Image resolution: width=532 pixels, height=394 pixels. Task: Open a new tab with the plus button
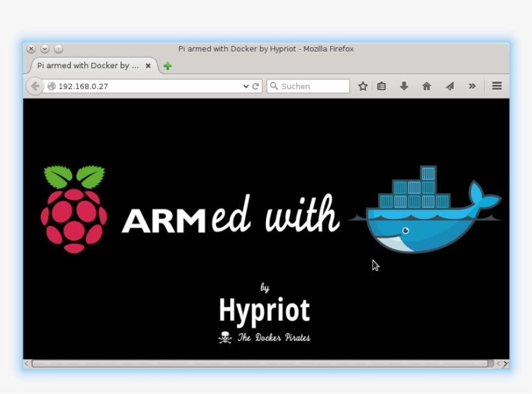pos(167,66)
